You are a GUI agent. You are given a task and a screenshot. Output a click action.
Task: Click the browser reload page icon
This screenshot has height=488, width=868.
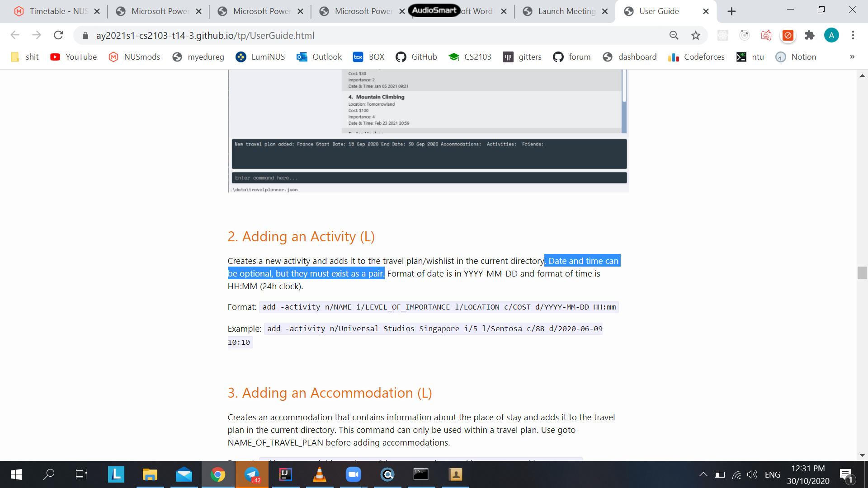point(58,35)
